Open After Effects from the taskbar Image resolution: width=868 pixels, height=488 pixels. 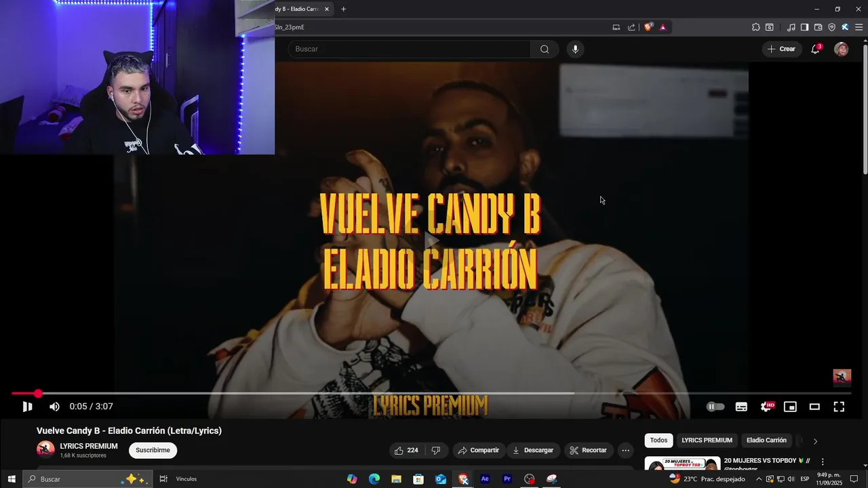click(485, 479)
